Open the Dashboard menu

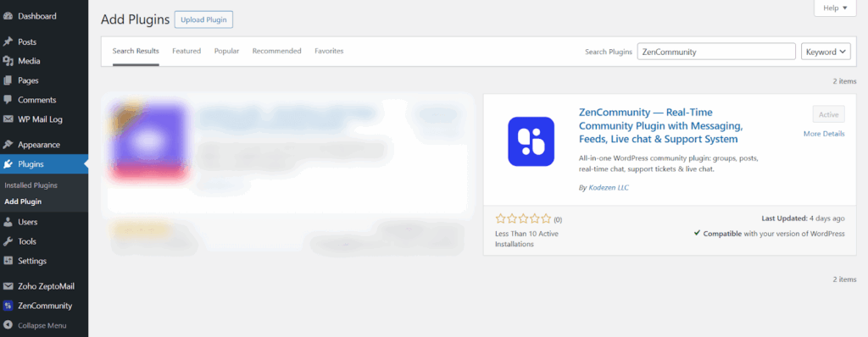44,17
